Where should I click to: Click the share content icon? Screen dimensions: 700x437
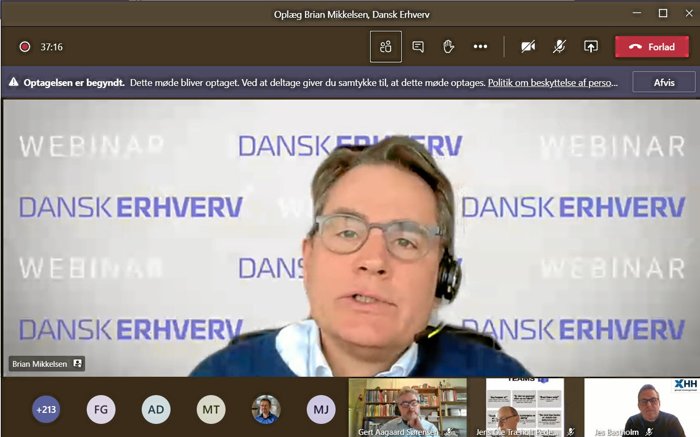coord(591,47)
